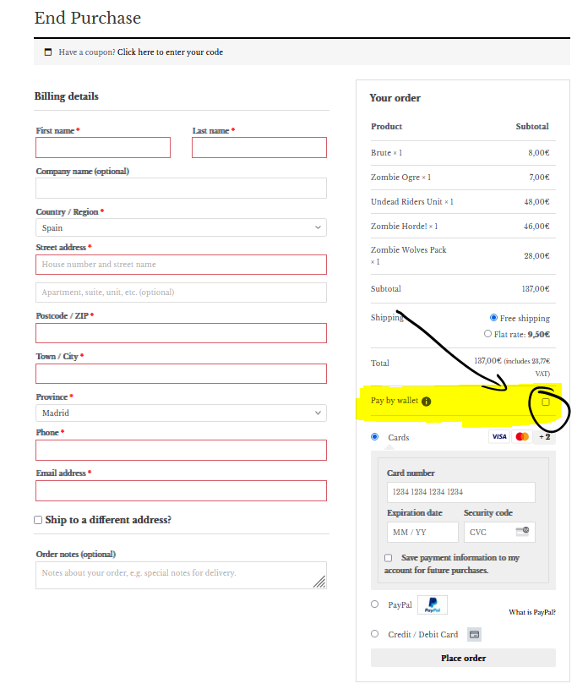This screenshot has width=588, height=700.
Task: Expand the Province dropdown showing Madrid
Action: (x=181, y=413)
